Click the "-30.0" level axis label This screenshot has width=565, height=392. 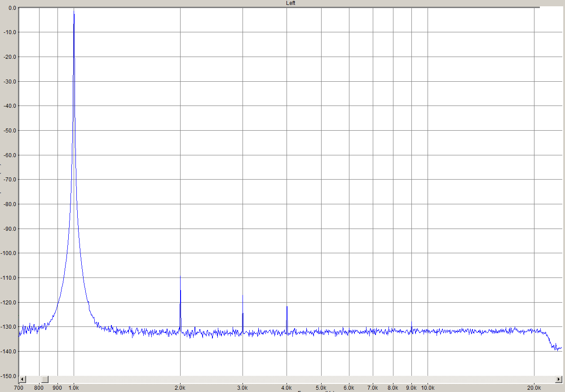(10, 81)
